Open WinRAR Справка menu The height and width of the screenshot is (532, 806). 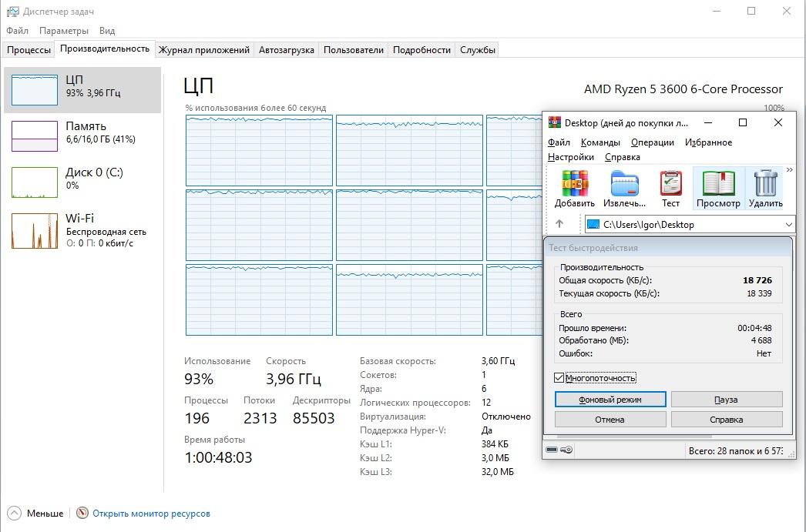[x=622, y=157]
